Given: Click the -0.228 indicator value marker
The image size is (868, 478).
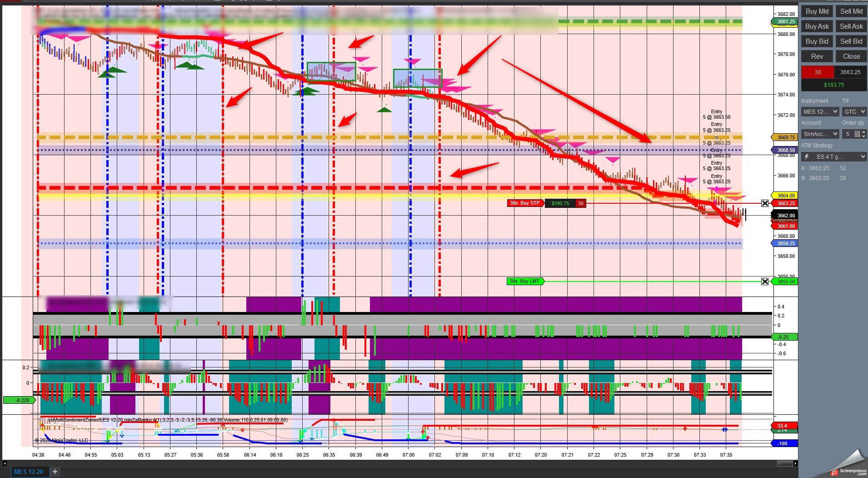Looking at the screenshot, I should tap(19, 400).
